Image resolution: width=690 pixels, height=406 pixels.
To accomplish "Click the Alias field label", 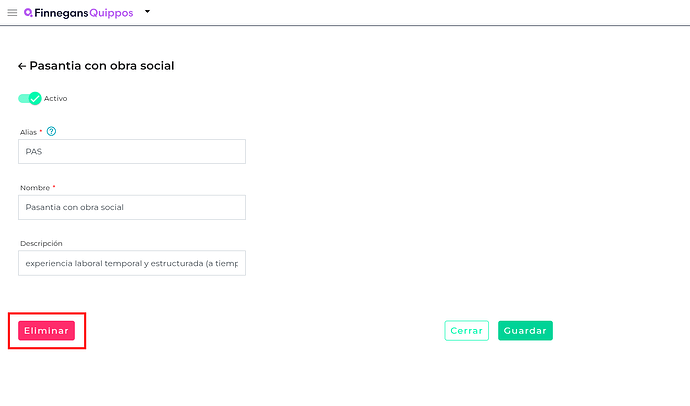I will click(29, 132).
